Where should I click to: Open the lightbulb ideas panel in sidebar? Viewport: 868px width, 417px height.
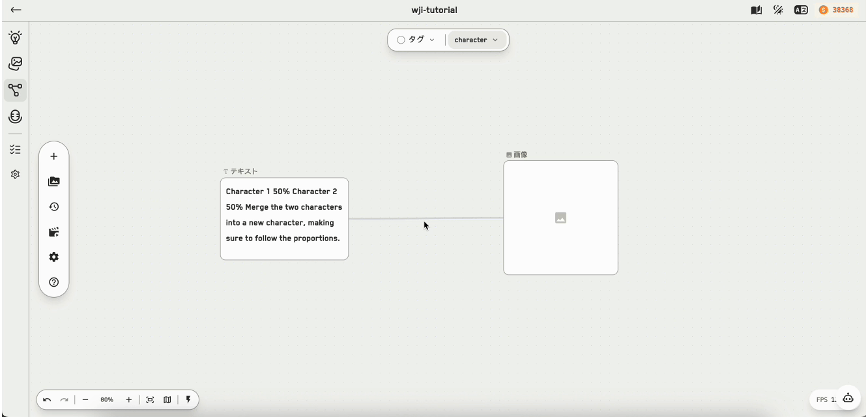[x=16, y=37]
